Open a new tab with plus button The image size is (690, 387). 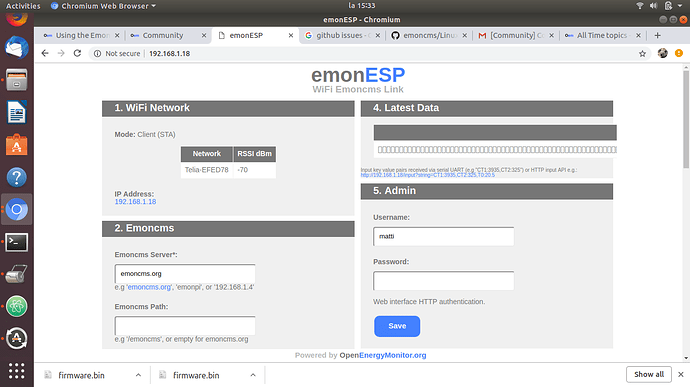click(x=657, y=35)
